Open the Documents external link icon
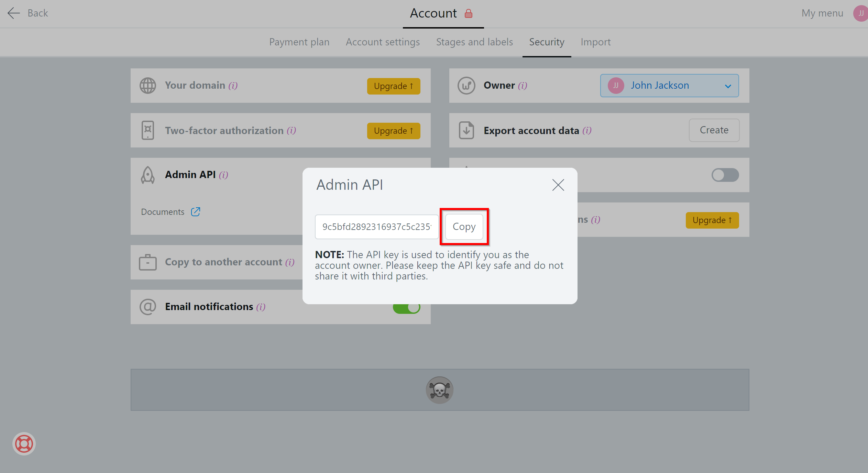The height and width of the screenshot is (473, 868). coord(196,212)
